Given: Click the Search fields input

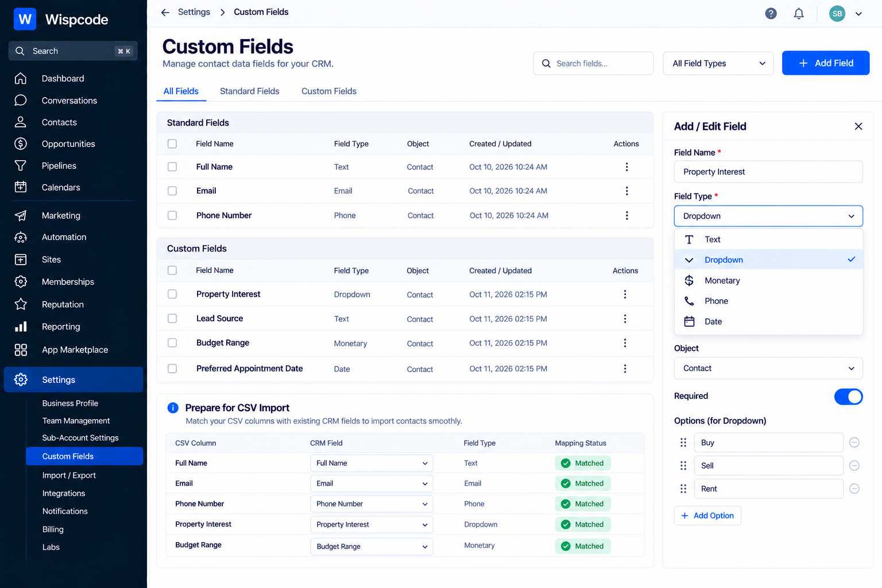Looking at the screenshot, I should (593, 63).
